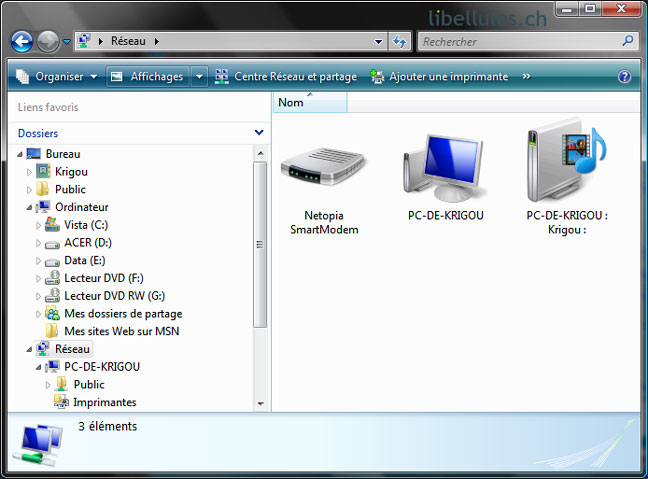Select Mes sites Web sur MSN
The width and height of the screenshot is (648, 479).
tap(122, 331)
